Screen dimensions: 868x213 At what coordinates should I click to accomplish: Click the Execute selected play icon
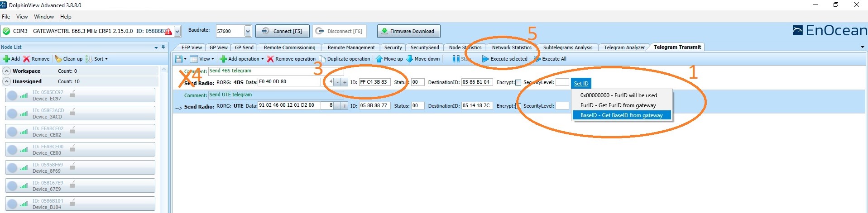pos(485,59)
